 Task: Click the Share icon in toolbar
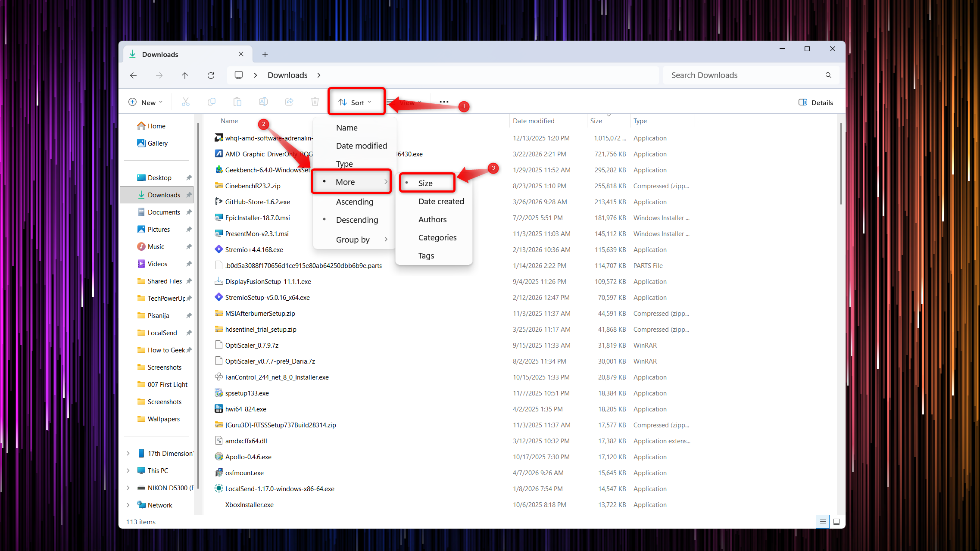coord(289,102)
